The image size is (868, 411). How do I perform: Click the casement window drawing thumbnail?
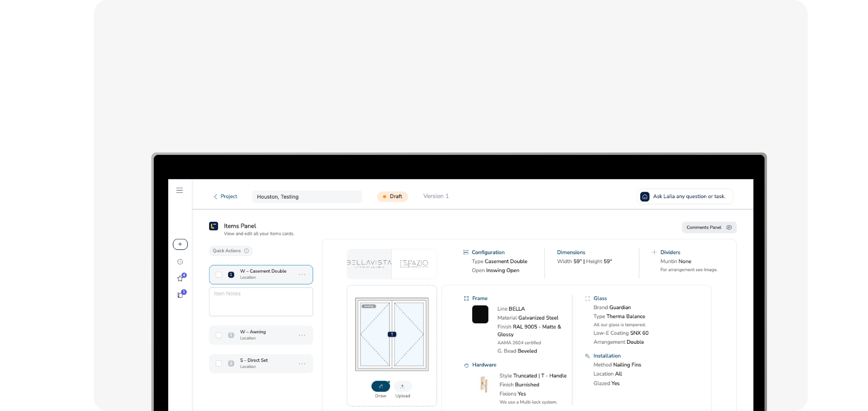[x=392, y=334]
